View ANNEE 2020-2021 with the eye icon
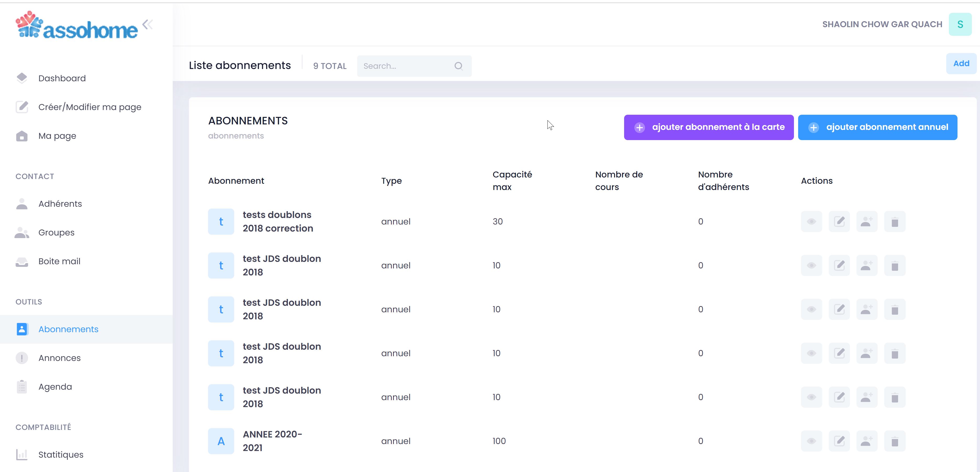This screenshot has height=472, width=980. click(811, 441)
